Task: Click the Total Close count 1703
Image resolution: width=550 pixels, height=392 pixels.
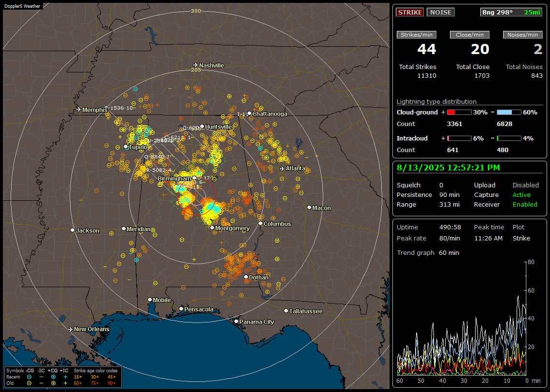Action: [x=481, y=76]
